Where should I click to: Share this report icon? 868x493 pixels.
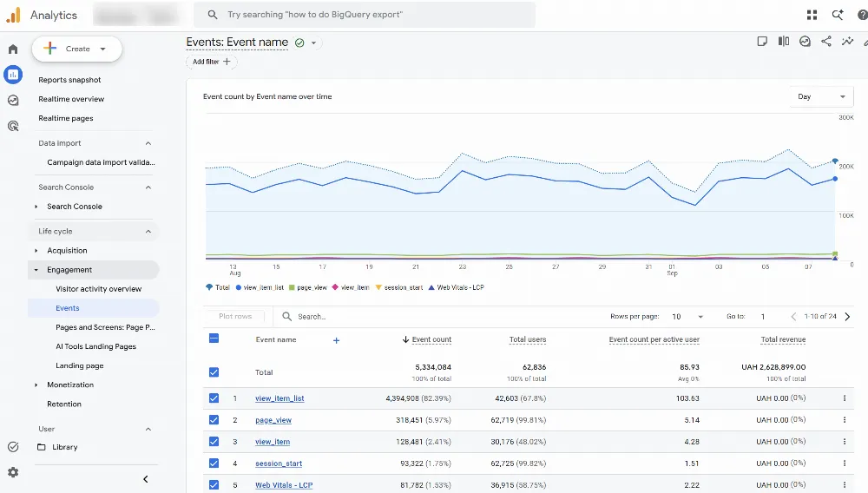826,42
